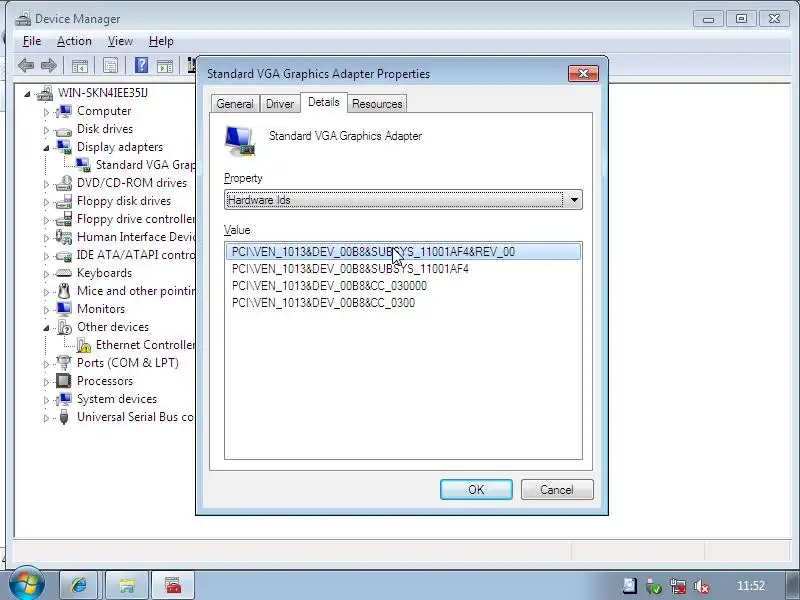The image size is (800, 600).
Task: Collapse the WIN-SKN4IEE35IJ root node
Action: pos(27,94)
